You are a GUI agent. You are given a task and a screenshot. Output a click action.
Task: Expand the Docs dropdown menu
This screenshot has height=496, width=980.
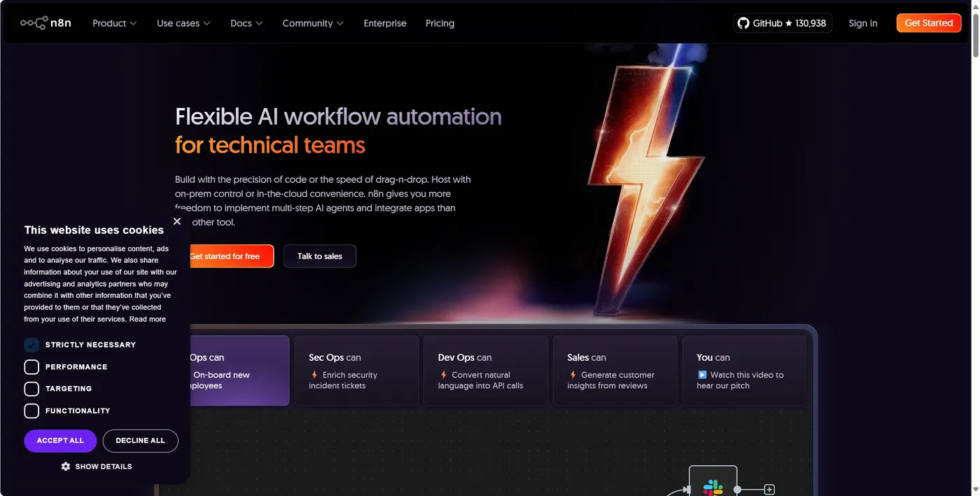pos(246,23)
